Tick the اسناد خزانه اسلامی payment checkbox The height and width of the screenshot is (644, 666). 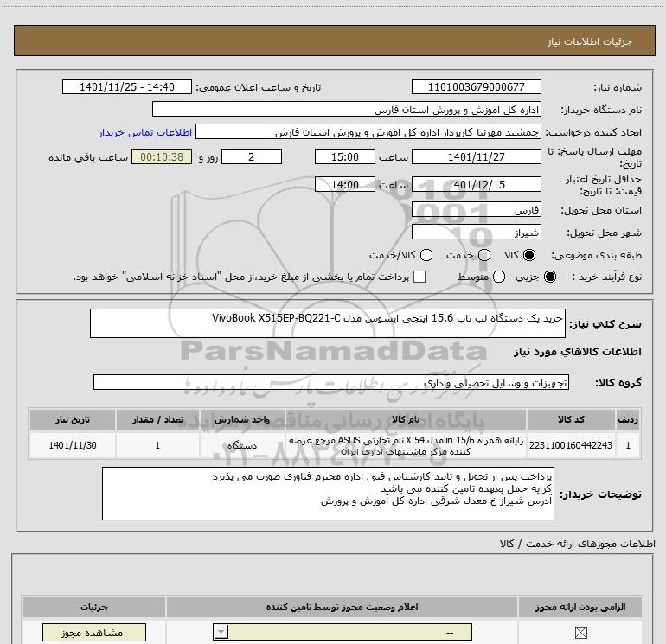click(x=419, y=277)
